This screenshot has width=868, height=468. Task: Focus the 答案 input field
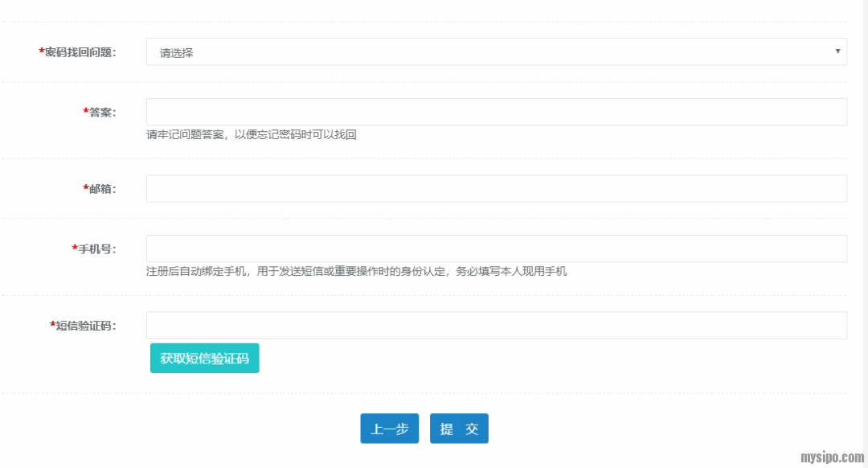click(496, 112)
